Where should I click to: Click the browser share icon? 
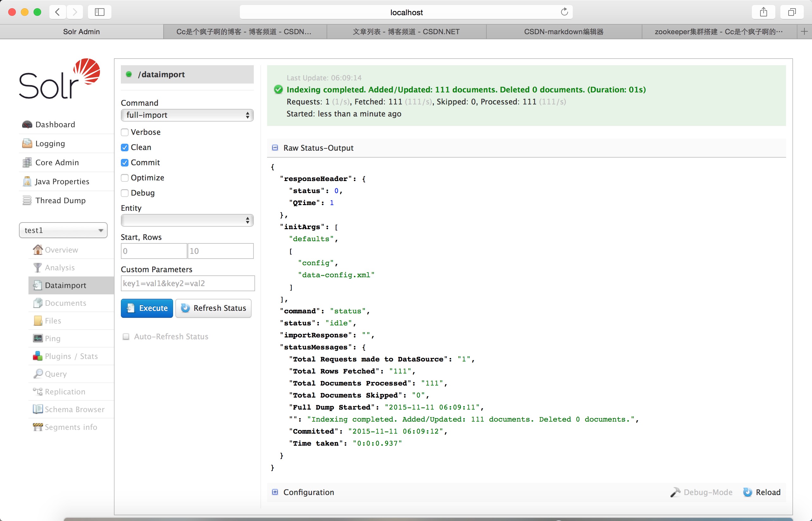point(763,12)
